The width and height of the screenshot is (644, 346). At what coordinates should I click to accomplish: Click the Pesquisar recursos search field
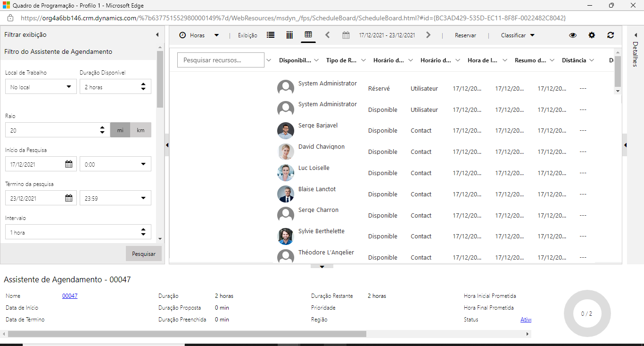[221, 60]
